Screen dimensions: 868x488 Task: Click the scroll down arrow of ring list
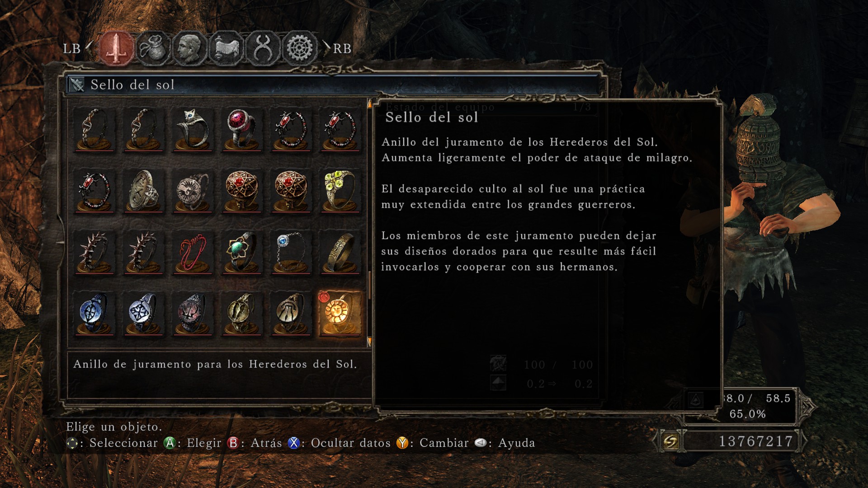[x=369, y=342]
